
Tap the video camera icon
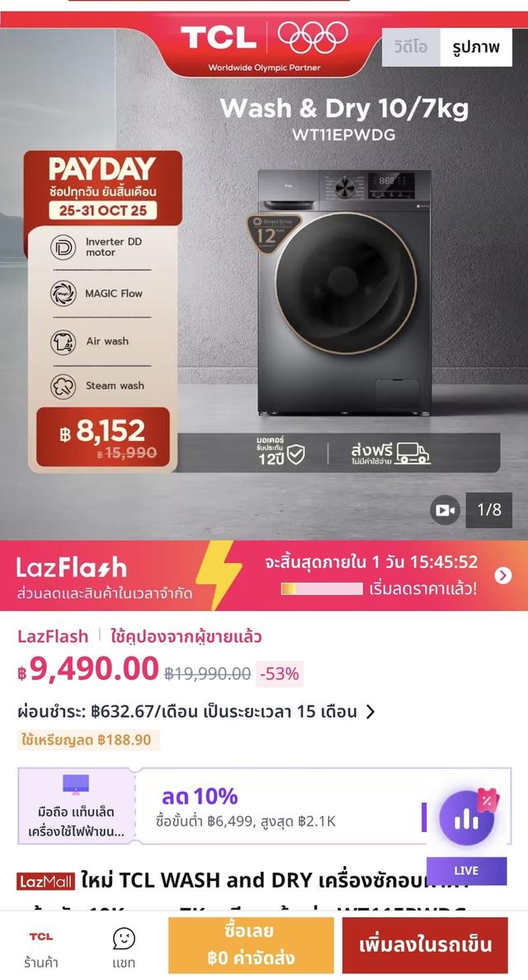445,510
